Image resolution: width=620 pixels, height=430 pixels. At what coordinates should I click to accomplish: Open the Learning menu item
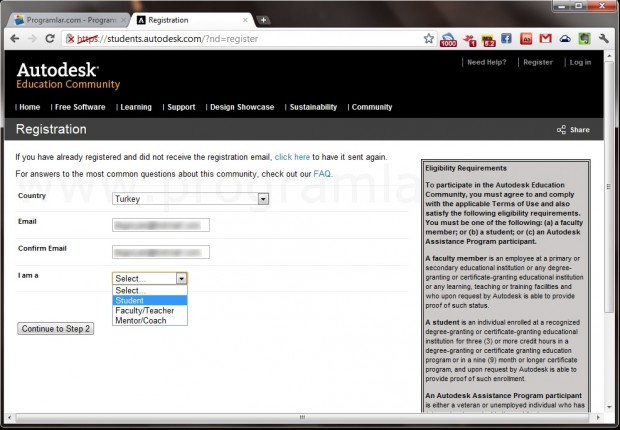pyautogui.click(x=136, y=107)
